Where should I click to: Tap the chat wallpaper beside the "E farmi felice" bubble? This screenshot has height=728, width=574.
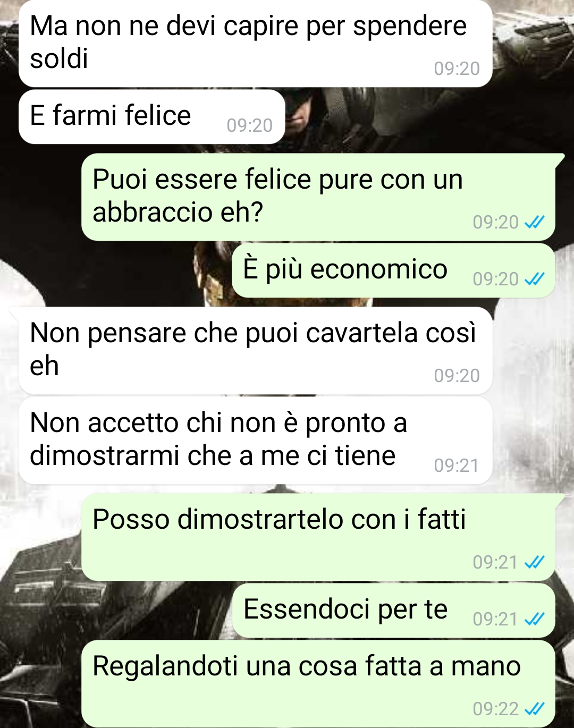click(x=425, y=117)
